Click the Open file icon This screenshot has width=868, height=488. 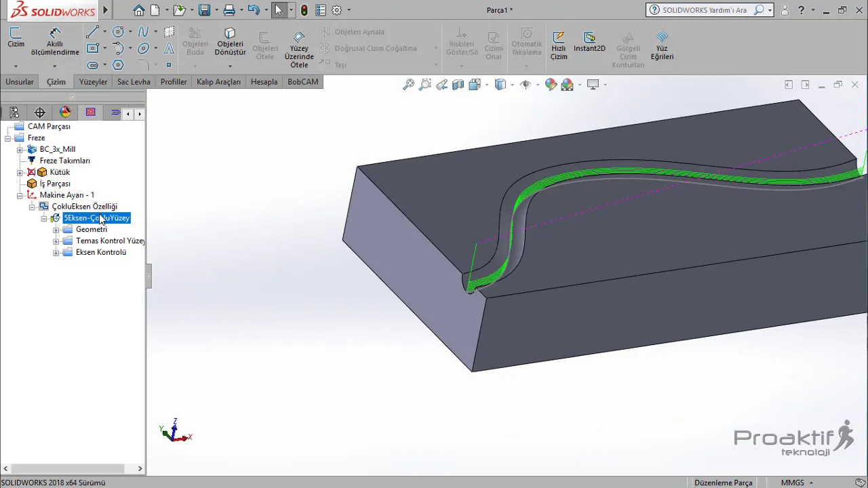[178, 10]
